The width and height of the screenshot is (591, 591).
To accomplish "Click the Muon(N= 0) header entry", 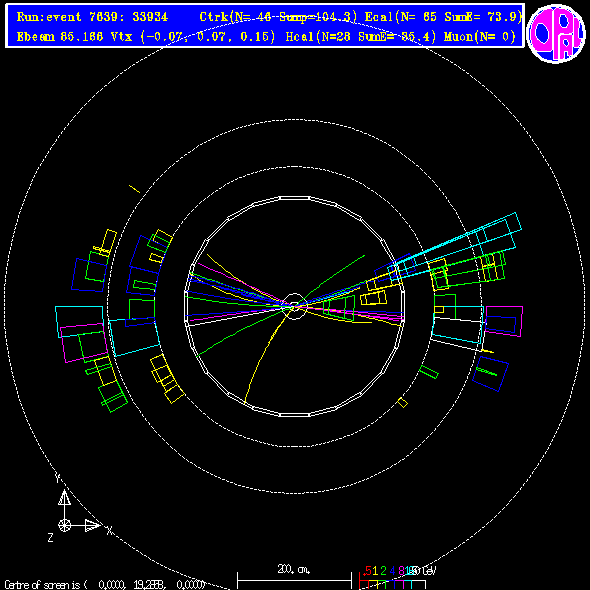I will (x=480, y=37).
